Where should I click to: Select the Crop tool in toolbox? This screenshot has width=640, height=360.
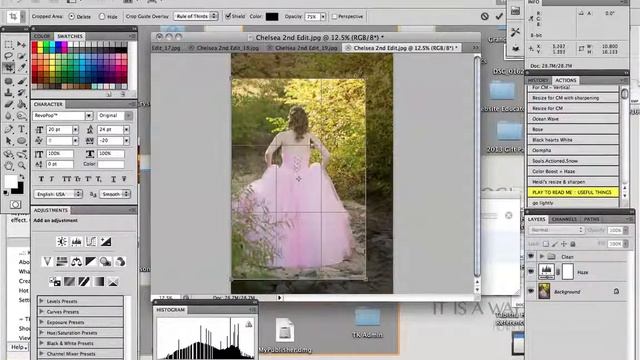tap(9, 67)
